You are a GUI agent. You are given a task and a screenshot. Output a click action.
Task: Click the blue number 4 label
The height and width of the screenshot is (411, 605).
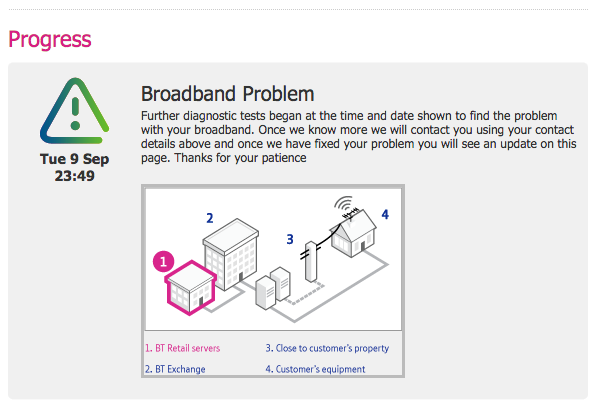385,214
